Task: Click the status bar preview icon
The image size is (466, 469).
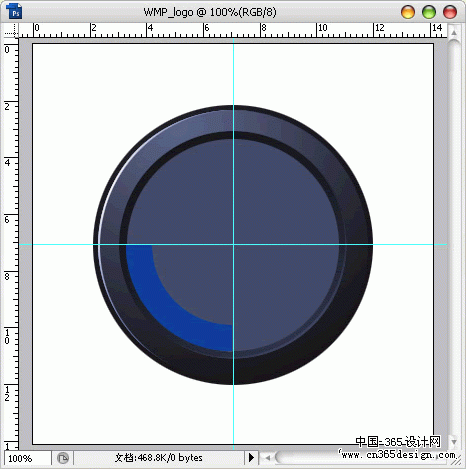Action: (63, 458)
